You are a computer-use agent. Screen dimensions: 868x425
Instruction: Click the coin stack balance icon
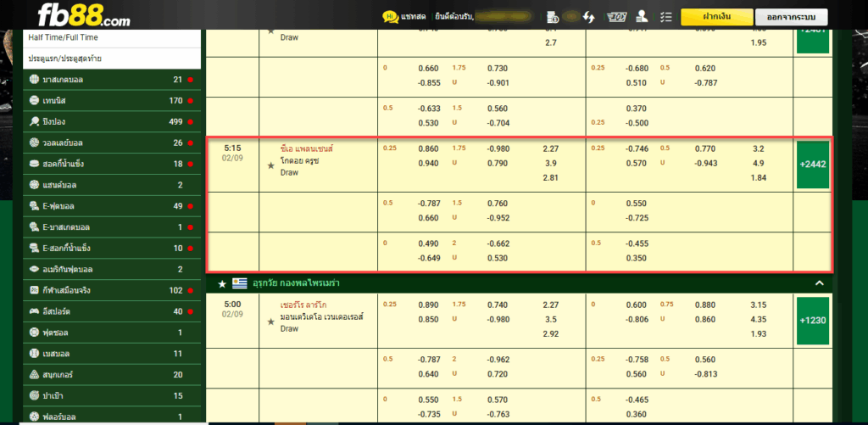point(553,17)
